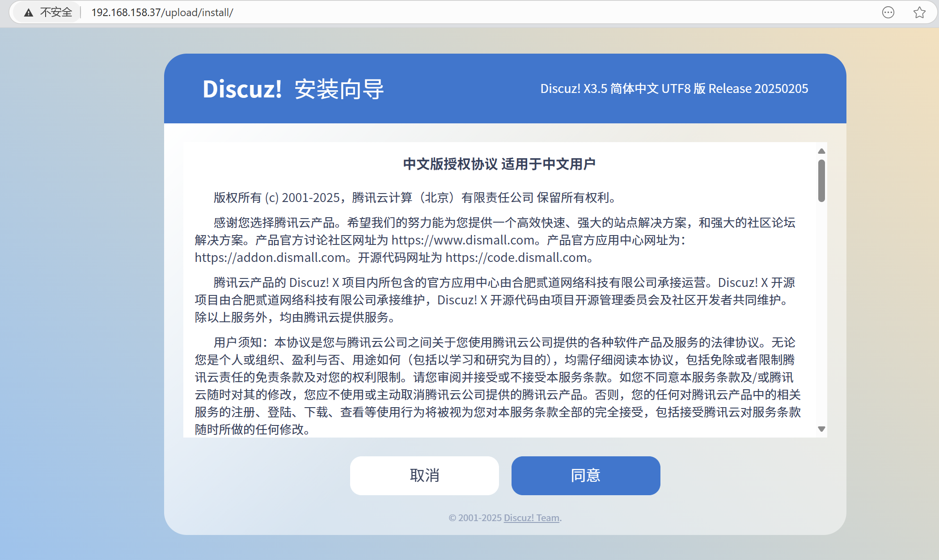Viewport: 939px width, 560px height.
Task: Click the 用户须知 paragraph beginning
Action: (x=238, y=342)
